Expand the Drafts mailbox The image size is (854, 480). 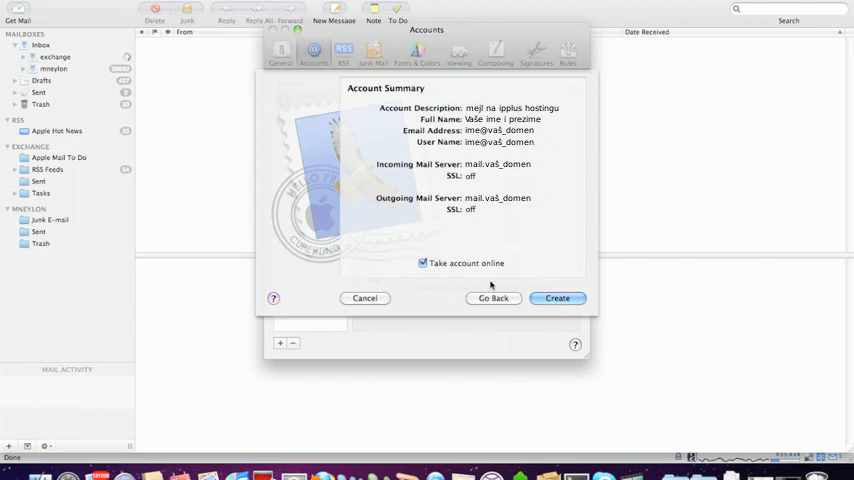(15, 81)
